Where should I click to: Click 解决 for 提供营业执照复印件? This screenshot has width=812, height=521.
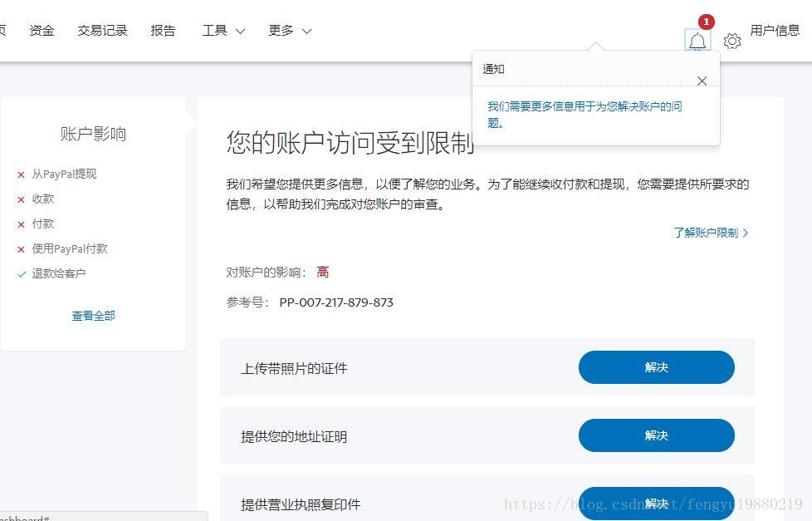656,504
